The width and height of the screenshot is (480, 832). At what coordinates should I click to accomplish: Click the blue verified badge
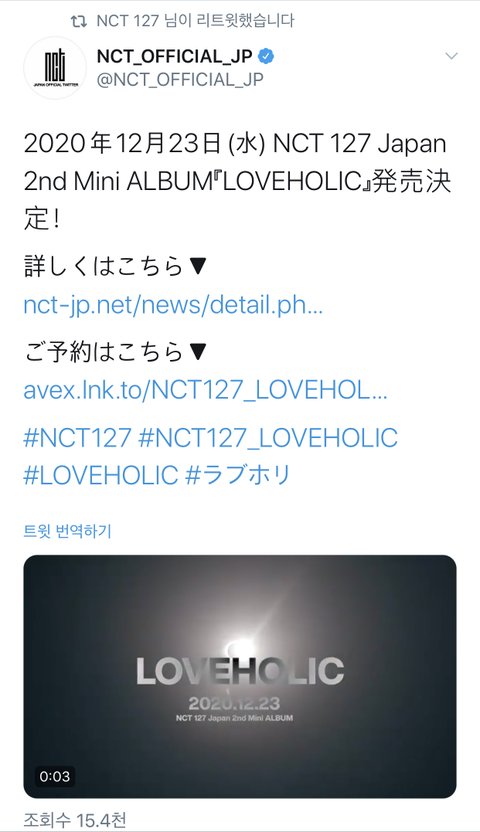(x=266, y=56)
